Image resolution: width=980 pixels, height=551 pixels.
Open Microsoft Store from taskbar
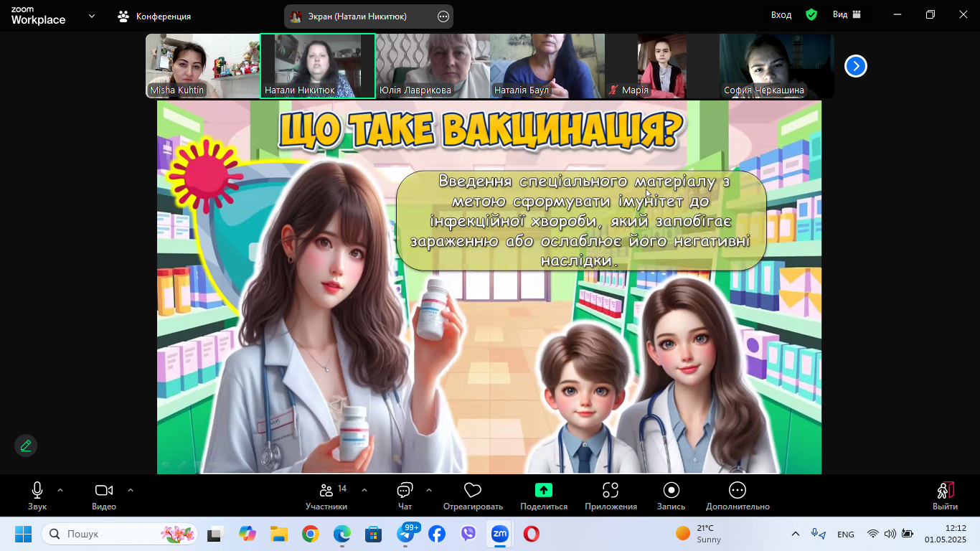[373, 534]
